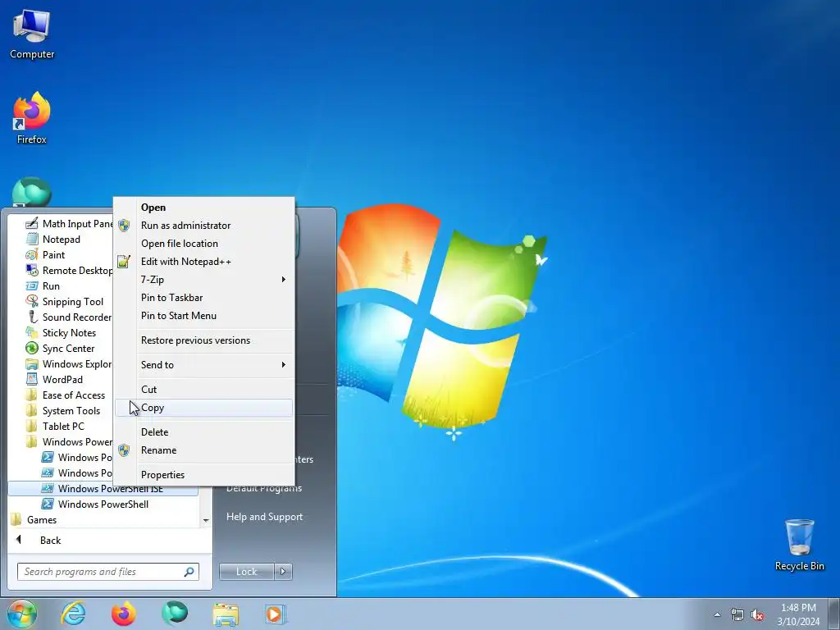Choose Pin to Taskbar
Viewport: 840px width, 630px height.
click(x=203, y=297)
